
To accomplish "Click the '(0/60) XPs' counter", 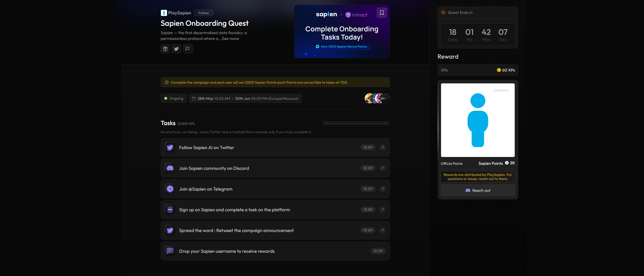I will [186, 124].
